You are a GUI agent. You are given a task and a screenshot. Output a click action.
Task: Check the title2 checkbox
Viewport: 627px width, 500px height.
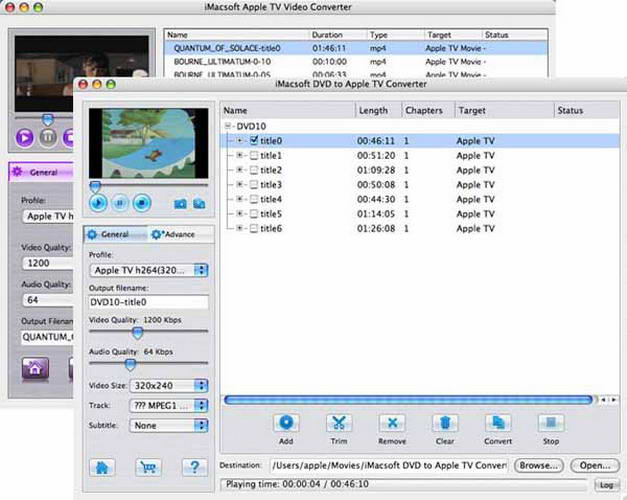(254, 170)
